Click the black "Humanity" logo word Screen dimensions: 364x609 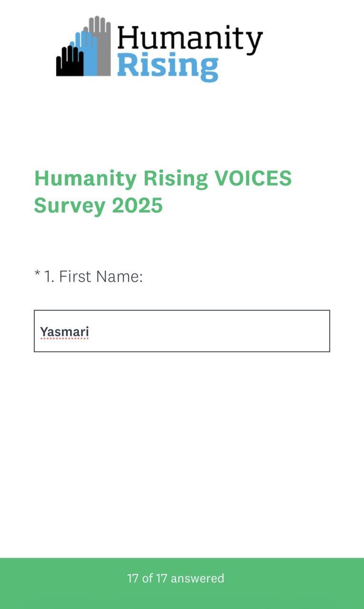[189, 40]
